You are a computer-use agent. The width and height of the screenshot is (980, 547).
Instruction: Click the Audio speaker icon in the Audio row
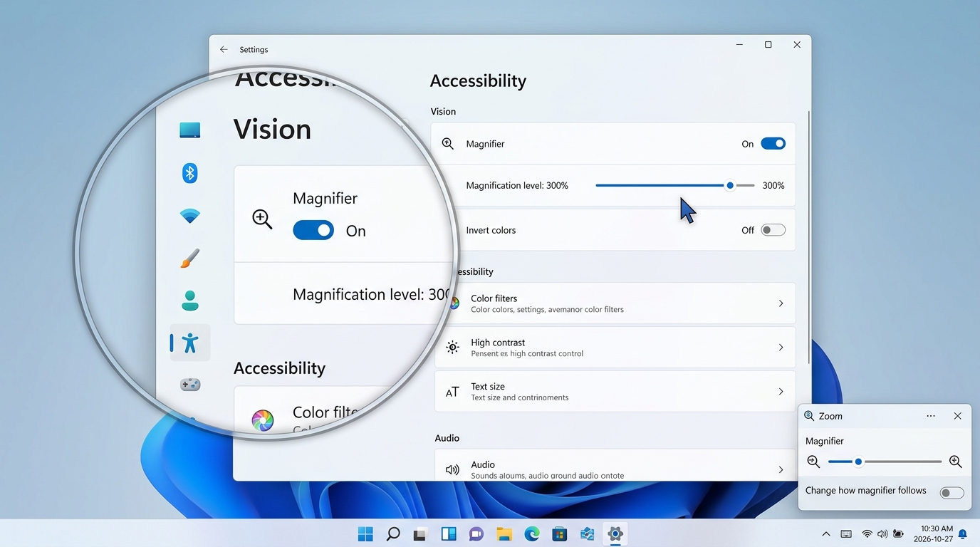click(452, 469)
